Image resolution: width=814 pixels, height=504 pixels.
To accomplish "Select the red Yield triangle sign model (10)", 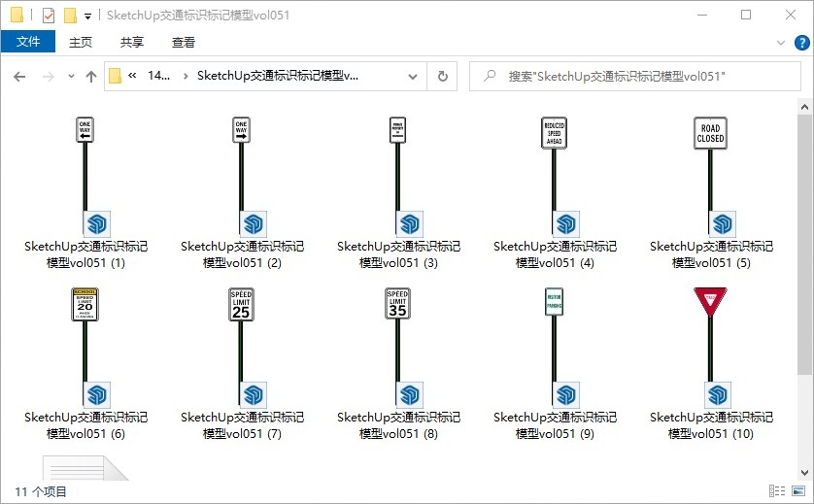I will click(711, 348).
